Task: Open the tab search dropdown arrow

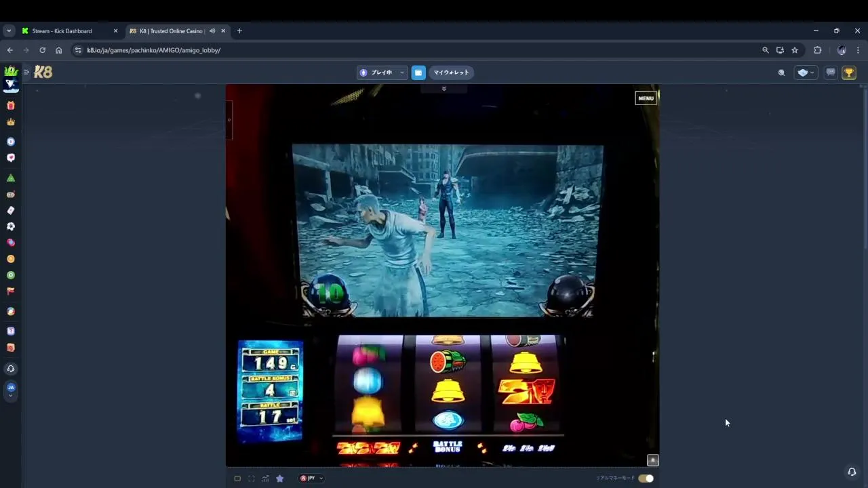Action: coord(9,31)
